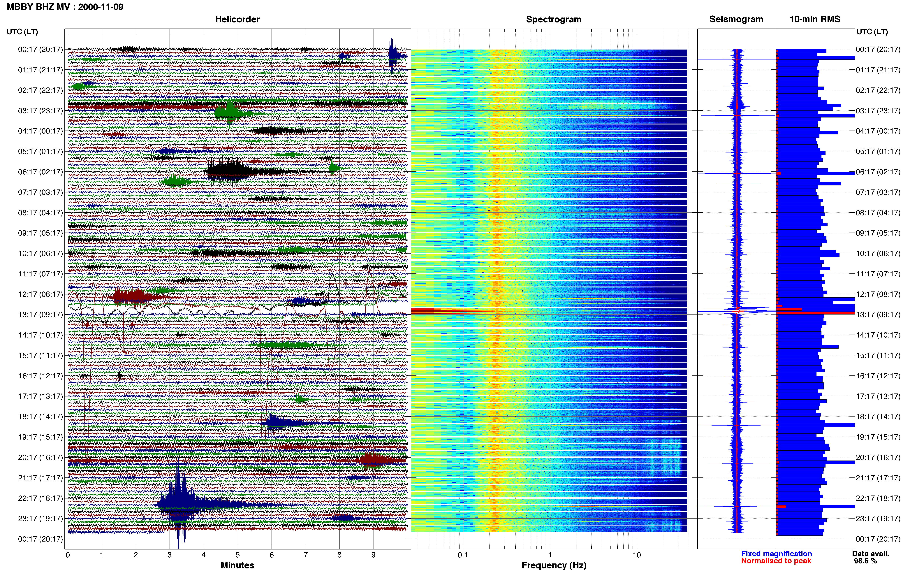Click the right '23:17 (19:17)' time label
Viewport: 924px width, 578px height.
[x=878, y=518]
